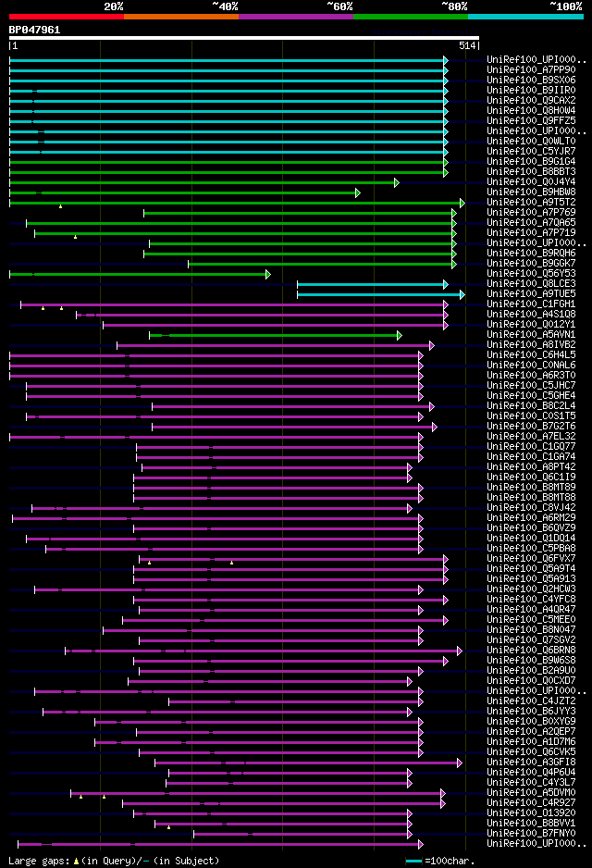Select the UniRef100_A4S1Q8 label
The height and width of the screenshot is (868, 592).
click(x=531, y=315)
